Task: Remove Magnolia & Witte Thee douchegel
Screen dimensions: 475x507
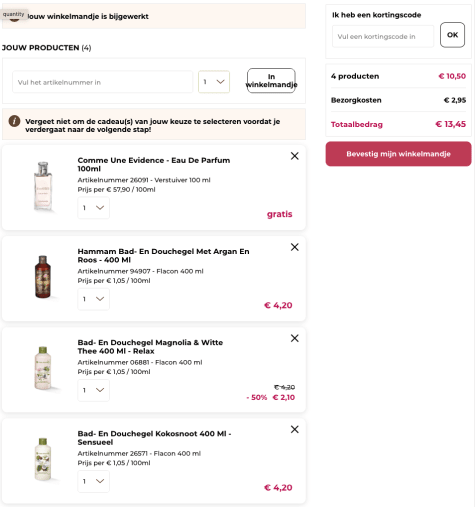Action: click(294, 338)
